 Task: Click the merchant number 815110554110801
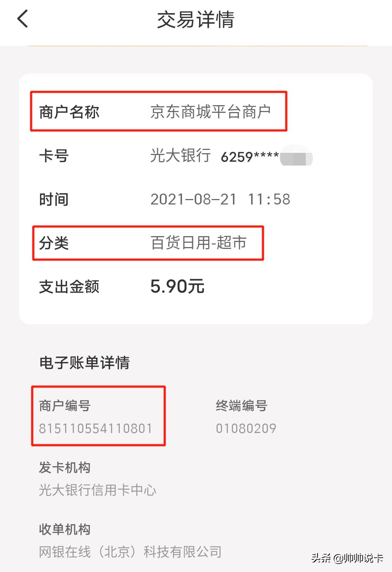[x=96, y=429]
